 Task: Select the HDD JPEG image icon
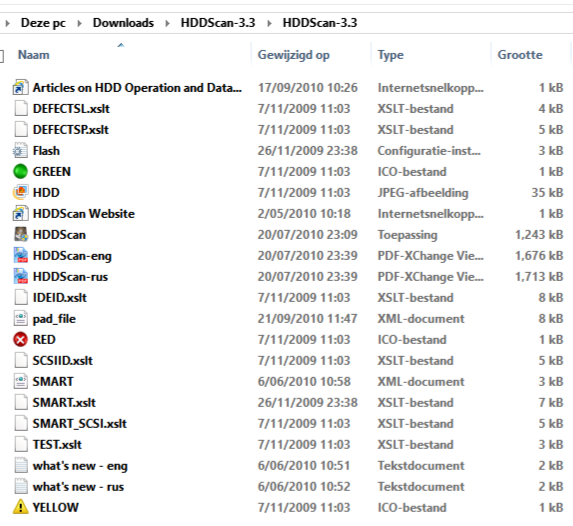[20, 192]
